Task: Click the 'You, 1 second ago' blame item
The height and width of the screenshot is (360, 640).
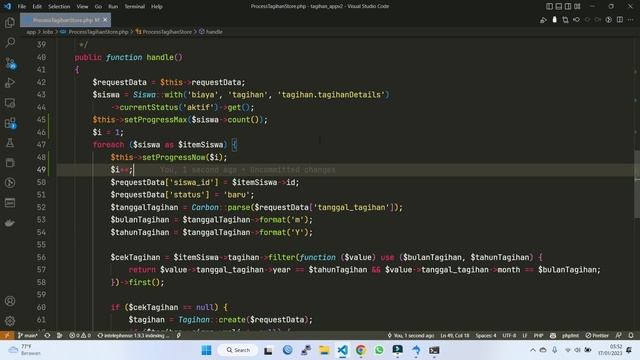Action: point(410,335)
